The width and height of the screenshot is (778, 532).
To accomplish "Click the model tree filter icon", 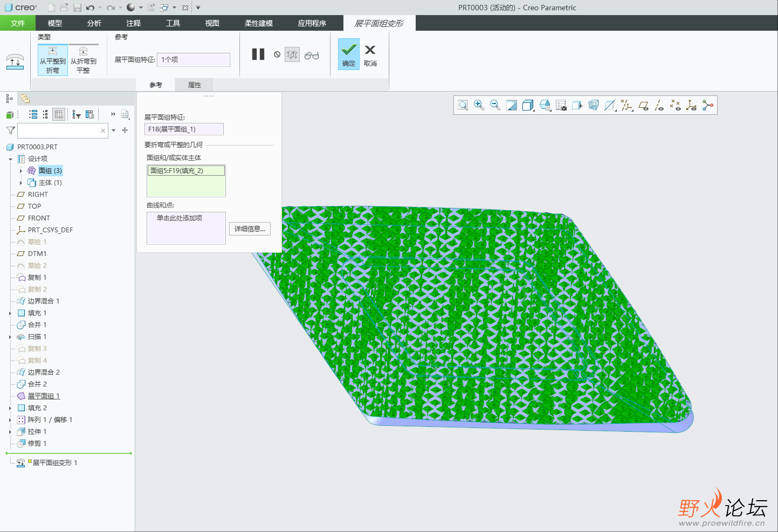I will tap(10, 130).
